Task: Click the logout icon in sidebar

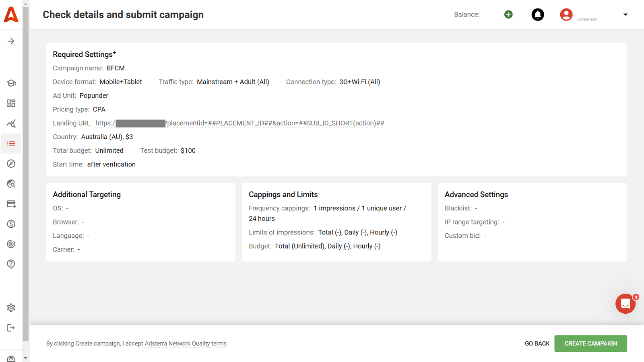Action: [11, 328]
